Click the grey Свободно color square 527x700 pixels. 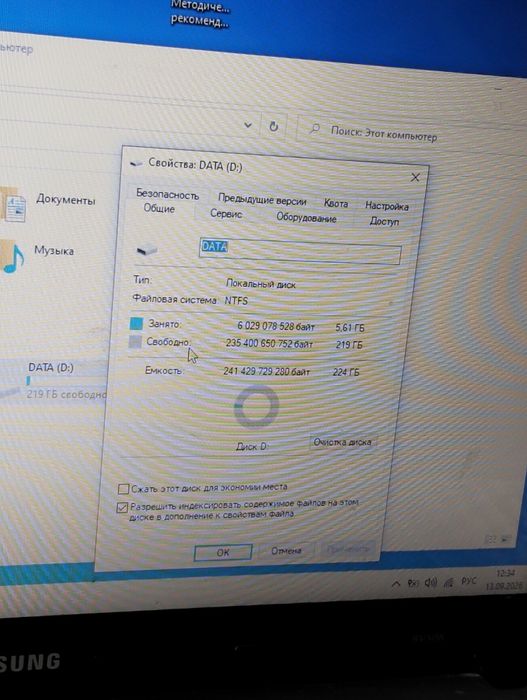(x=134, y=342)
